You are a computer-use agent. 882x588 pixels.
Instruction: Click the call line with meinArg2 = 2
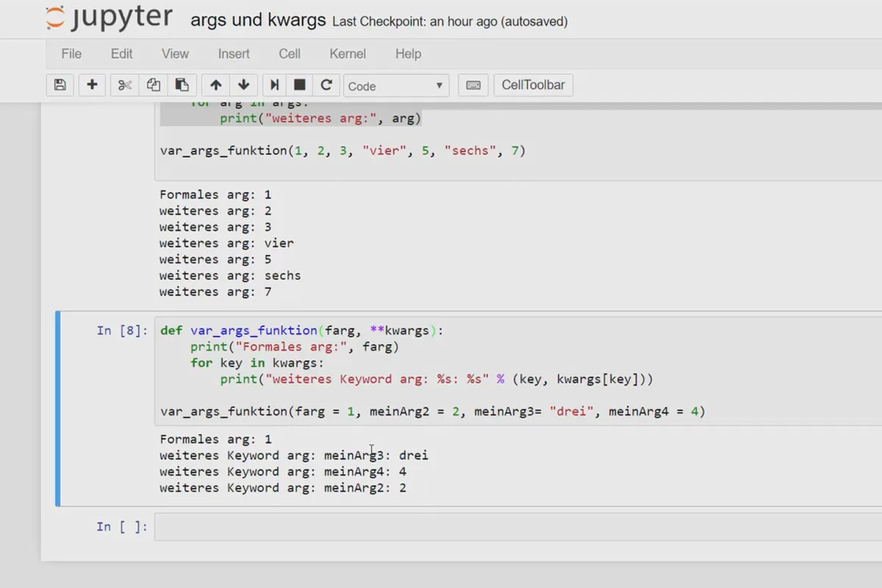point(433,412)
